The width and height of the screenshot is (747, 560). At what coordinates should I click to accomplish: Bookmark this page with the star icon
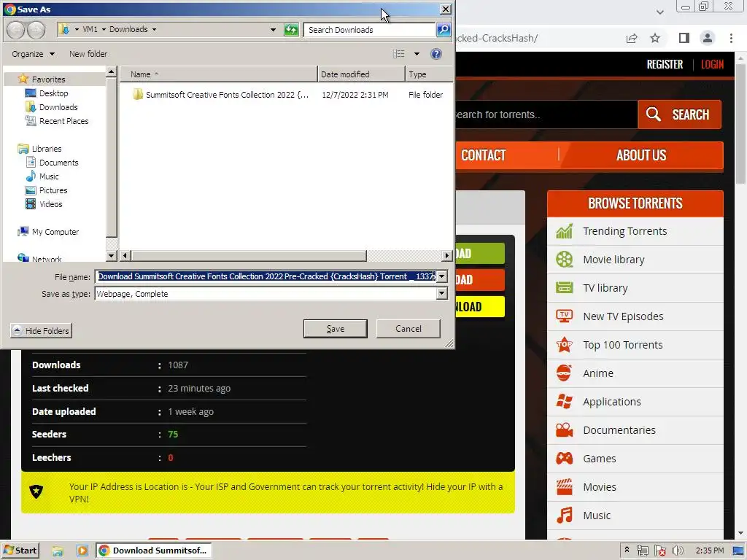pos(655,38)
